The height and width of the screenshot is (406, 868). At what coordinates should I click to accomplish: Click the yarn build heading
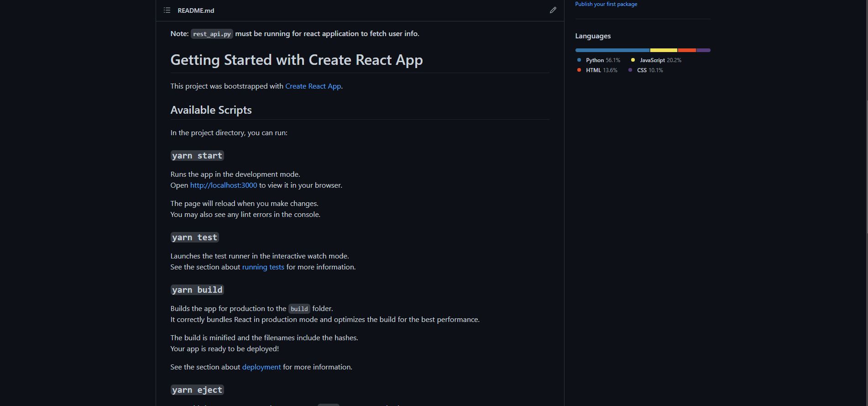(197, 290)
